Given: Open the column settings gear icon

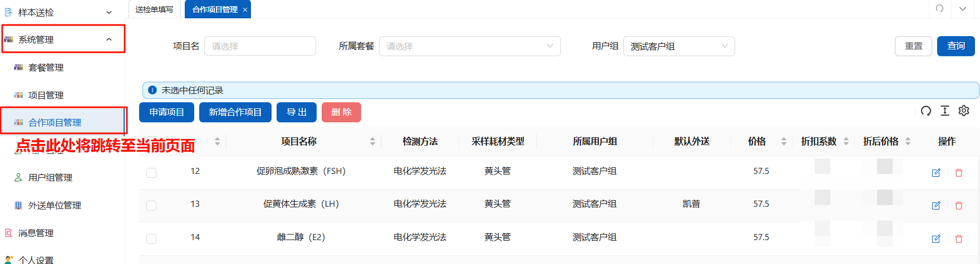Looking at the screenshot, I should point(963,111).
